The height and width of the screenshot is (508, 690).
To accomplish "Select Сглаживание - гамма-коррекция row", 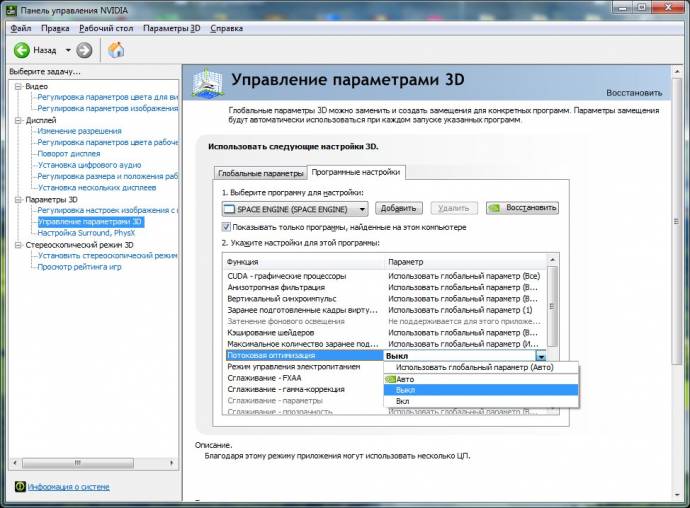I will [304, 389].
